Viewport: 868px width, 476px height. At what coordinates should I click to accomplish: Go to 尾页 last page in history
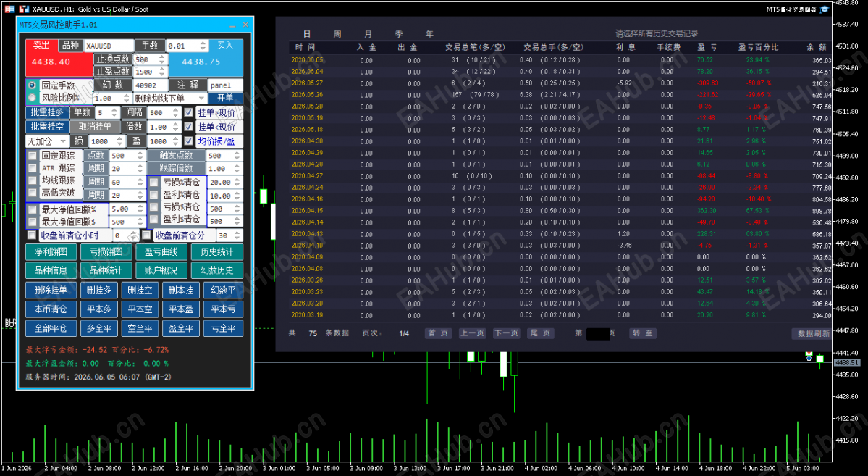click(540, 333)
